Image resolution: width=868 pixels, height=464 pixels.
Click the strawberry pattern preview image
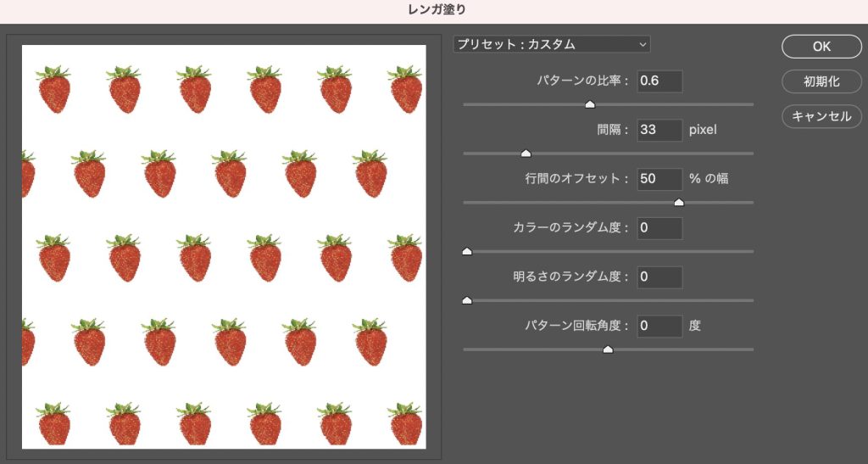(x=224, y=247)
